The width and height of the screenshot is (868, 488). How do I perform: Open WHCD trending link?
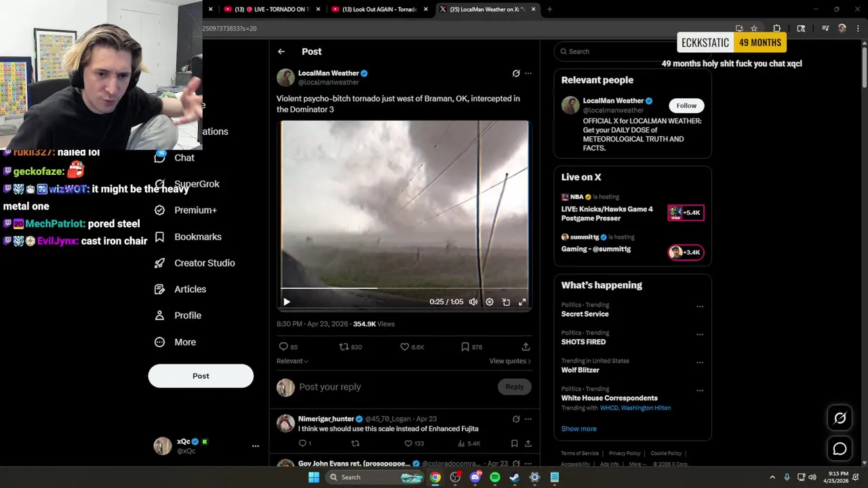[x=609, y=408]
